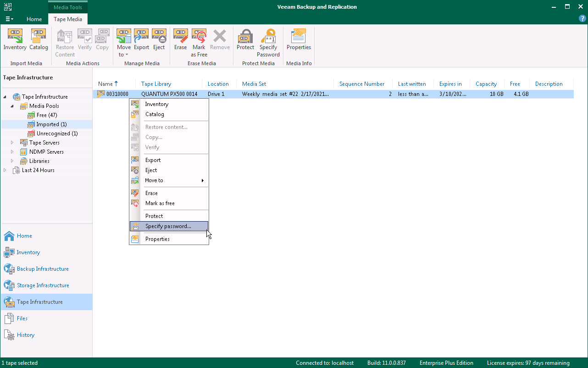Image resolution: width=588 pixels, height=368 pixels.
Task: Open the Storage Infrastructure navigation view
Action: [46, 285]
